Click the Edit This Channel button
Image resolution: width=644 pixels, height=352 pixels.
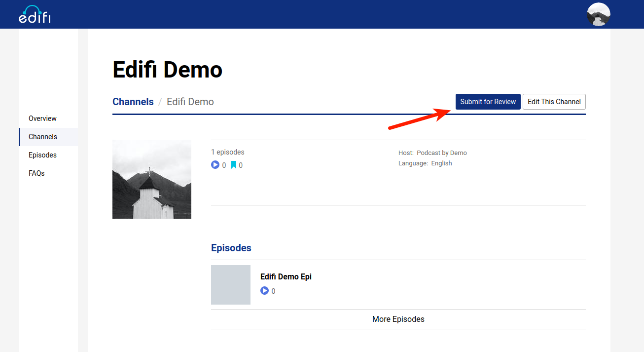554,102
